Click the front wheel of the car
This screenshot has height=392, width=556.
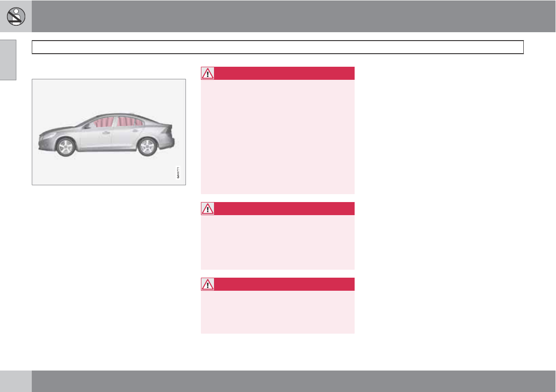coord(65,147)
